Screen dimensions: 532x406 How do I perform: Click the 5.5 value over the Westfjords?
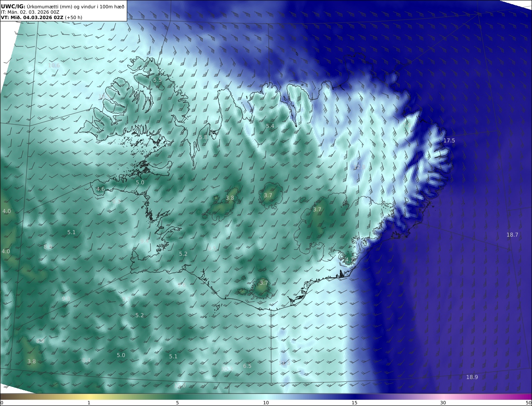click(158, 80)
